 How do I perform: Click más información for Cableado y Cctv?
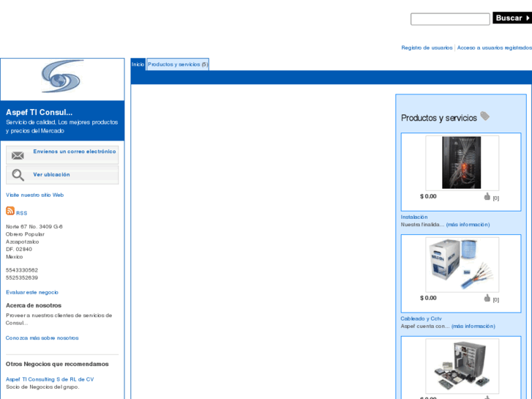click(473, 326)
